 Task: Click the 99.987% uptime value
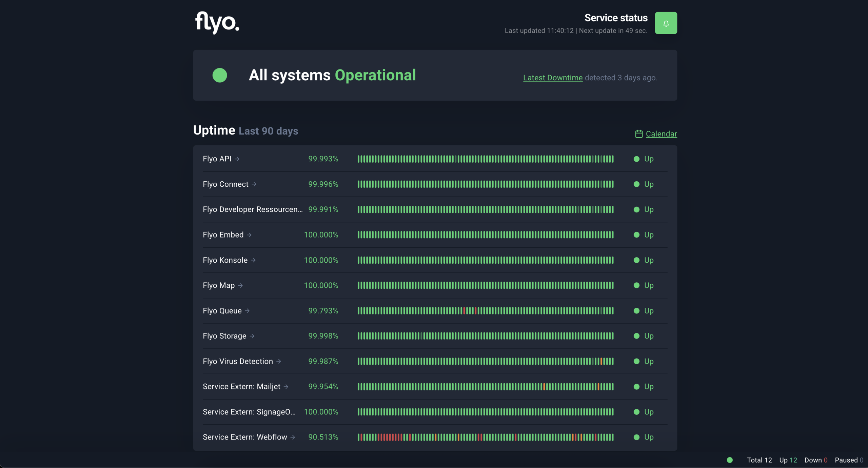pos(323,361)
